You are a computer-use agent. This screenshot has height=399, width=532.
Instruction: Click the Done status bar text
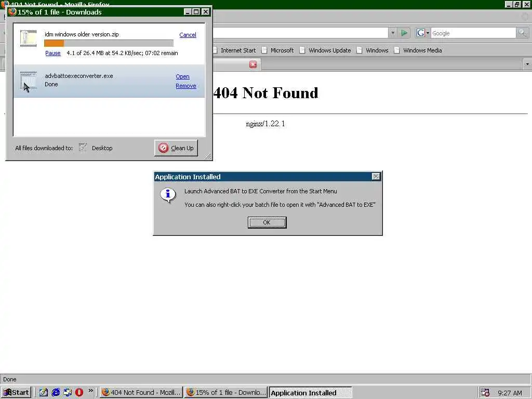10,379
